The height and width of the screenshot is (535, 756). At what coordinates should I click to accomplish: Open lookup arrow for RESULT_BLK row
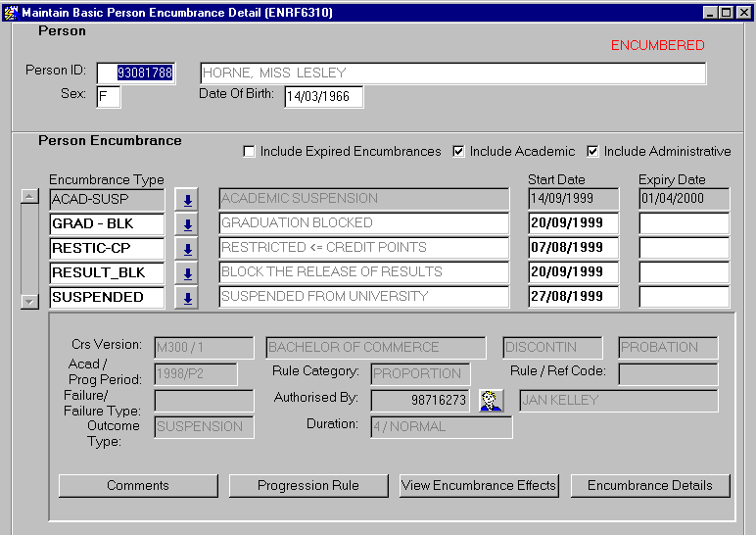click(x=186, y=272)
